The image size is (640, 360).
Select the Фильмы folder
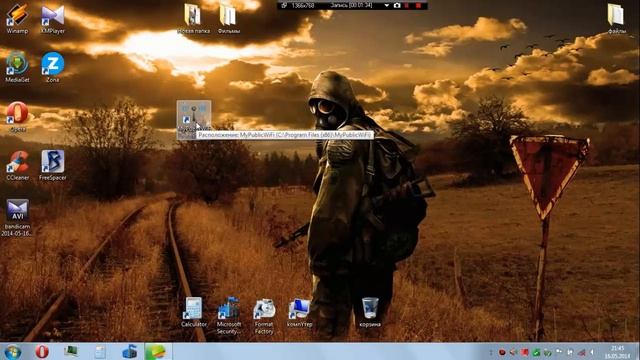point(229,18)
